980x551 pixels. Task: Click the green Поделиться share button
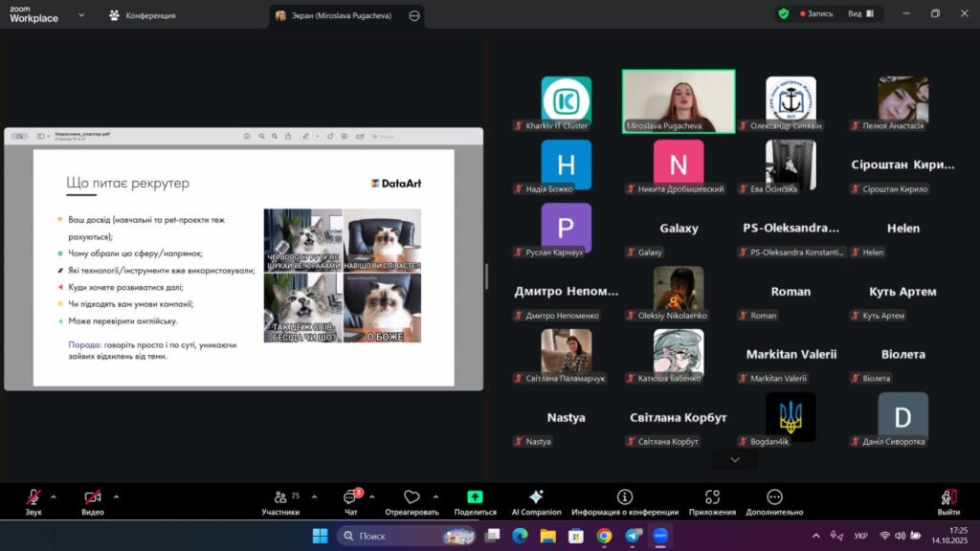pyautogui.click(x=475, y=498)
